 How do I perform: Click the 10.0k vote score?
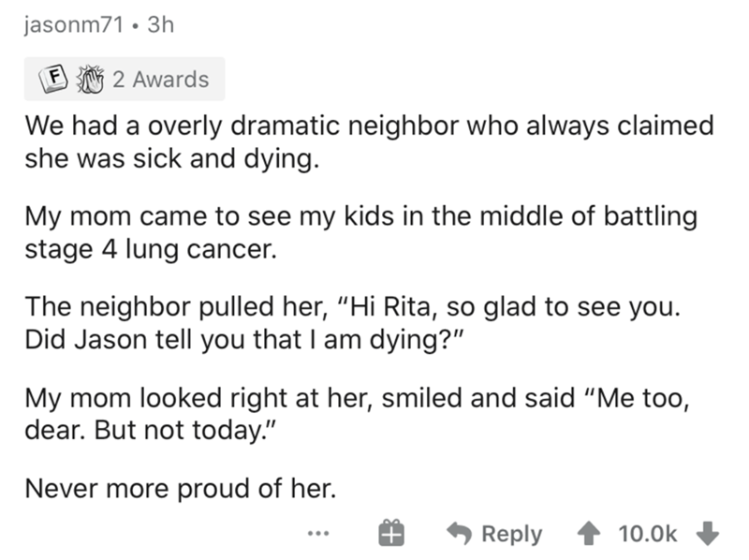click(x=648, y=533)
